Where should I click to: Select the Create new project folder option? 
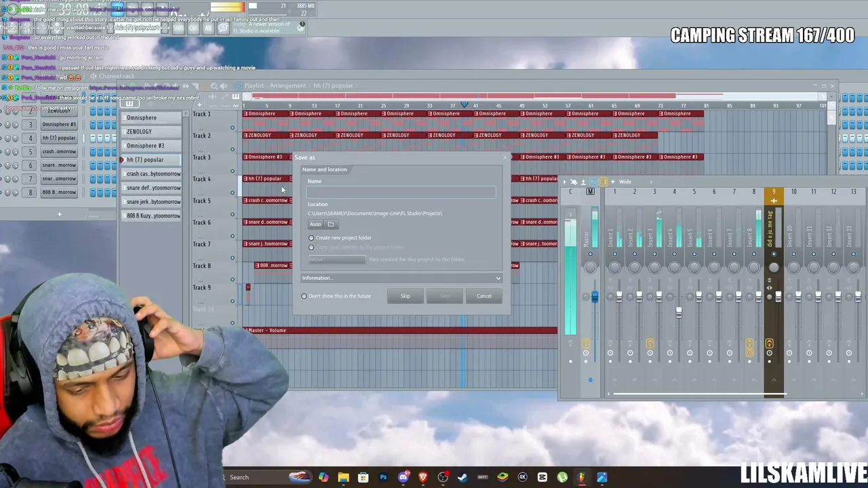coord(311,238)
